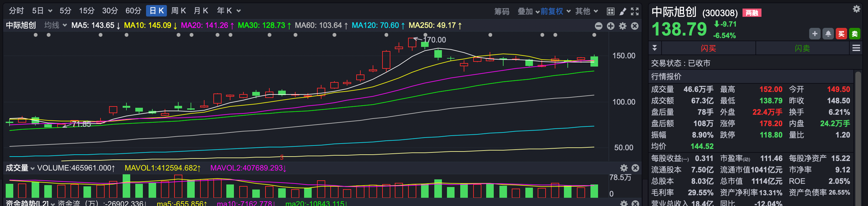Open moving average settings gear

coord(623,26)
